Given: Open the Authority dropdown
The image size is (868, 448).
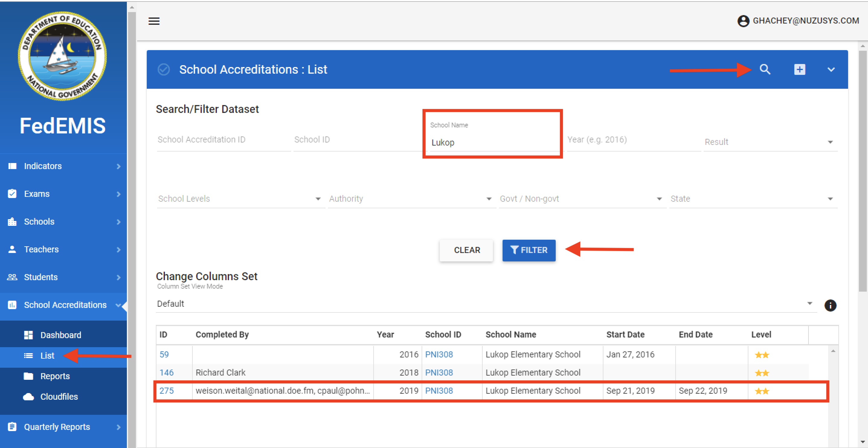Looking at the screenshot, I should click(x=411, y=199).
